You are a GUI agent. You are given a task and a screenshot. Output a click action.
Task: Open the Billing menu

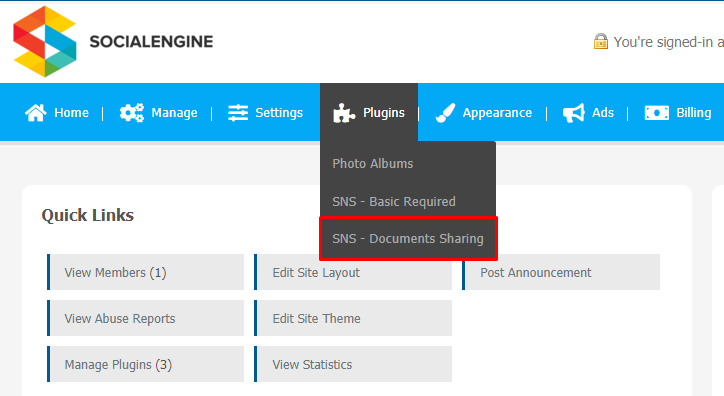[x=694, y=113]
